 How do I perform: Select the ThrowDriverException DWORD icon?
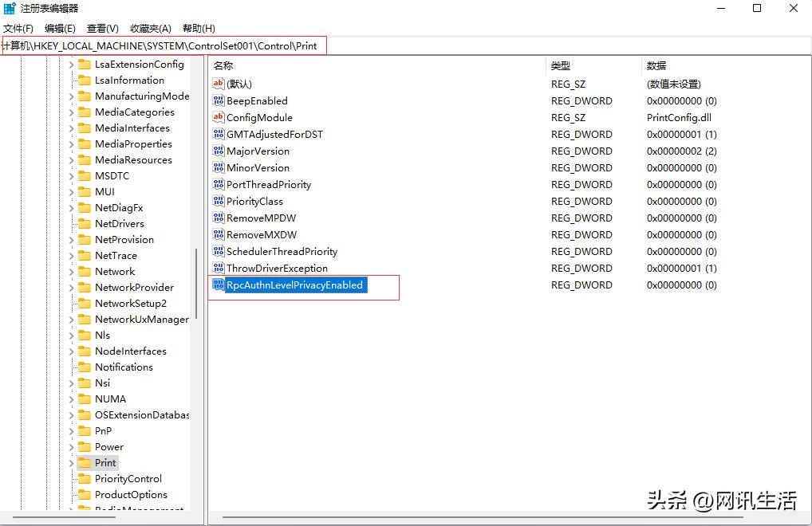[218, 268]
